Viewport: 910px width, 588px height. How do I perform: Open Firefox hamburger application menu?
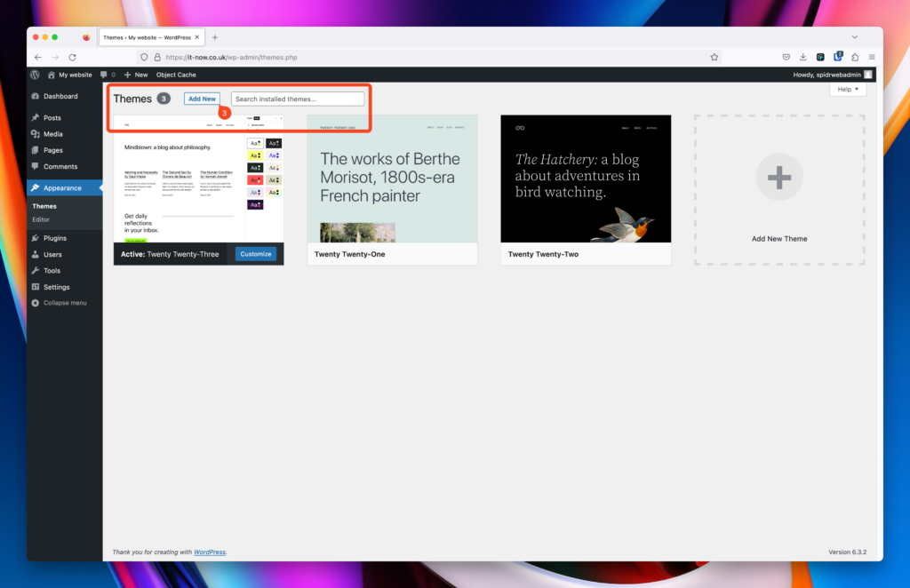(872, 58)
